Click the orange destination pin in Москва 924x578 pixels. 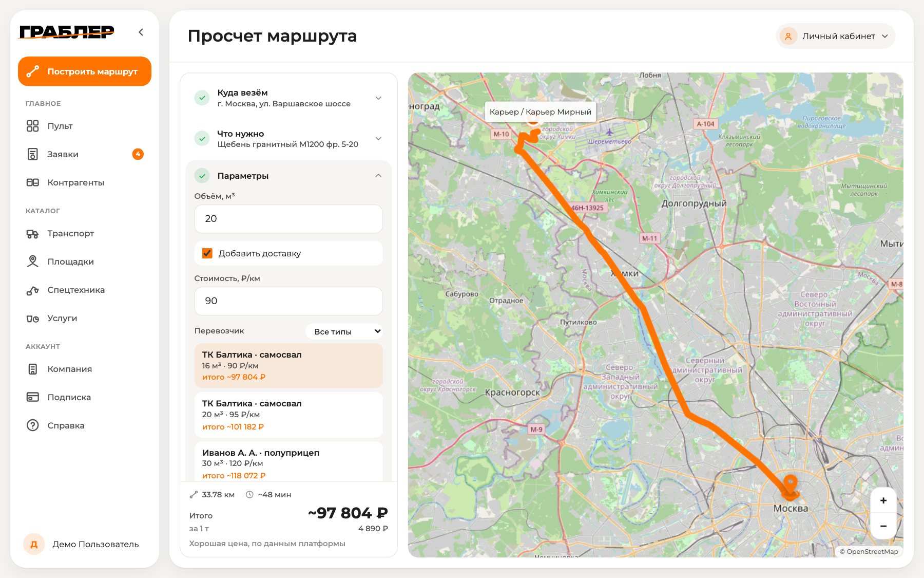(x=790, y=487)
